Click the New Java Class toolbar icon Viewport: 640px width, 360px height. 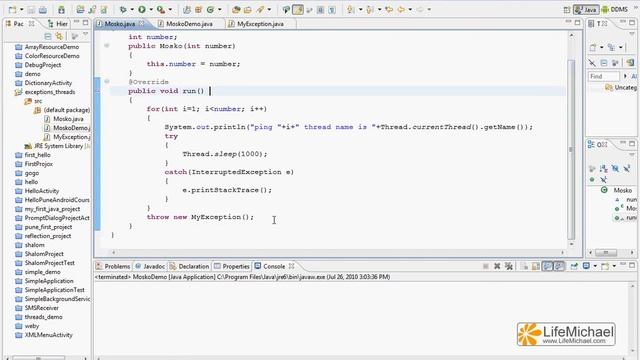pos(210,9)
